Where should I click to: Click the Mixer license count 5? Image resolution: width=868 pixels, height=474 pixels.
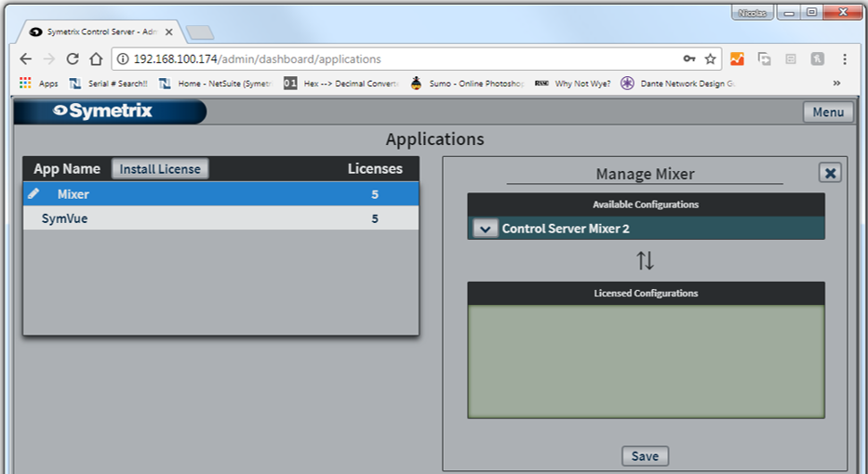375,194
